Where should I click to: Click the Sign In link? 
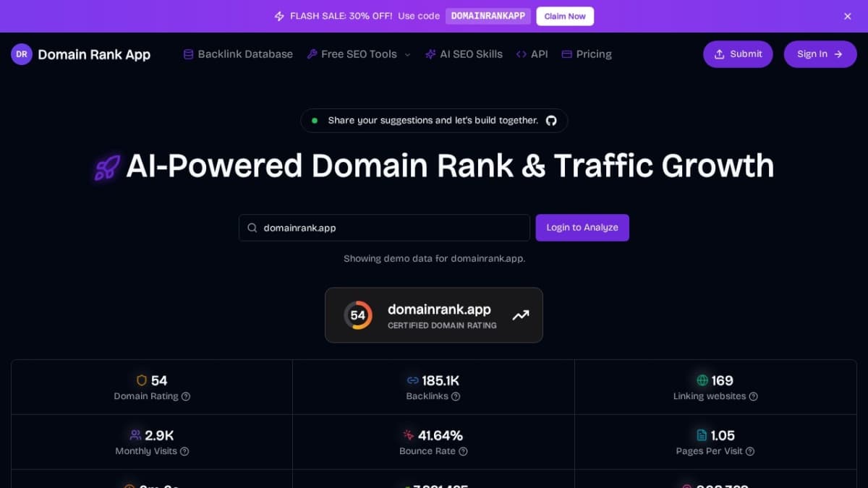pos(820,53)
